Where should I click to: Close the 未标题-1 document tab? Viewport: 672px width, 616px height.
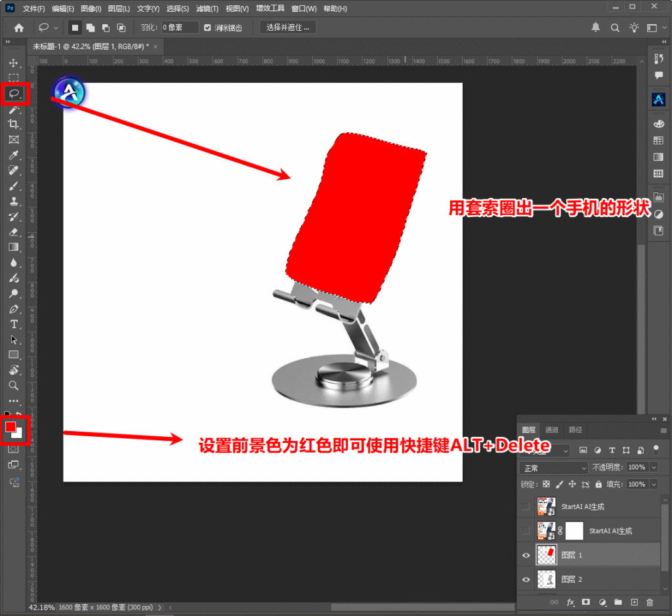[x=156, y=47]
